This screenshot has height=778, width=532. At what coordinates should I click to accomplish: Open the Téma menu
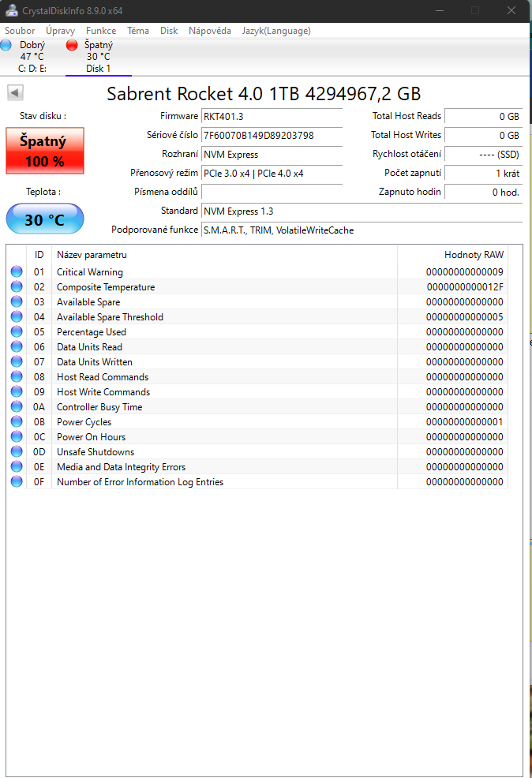point(138,31)
